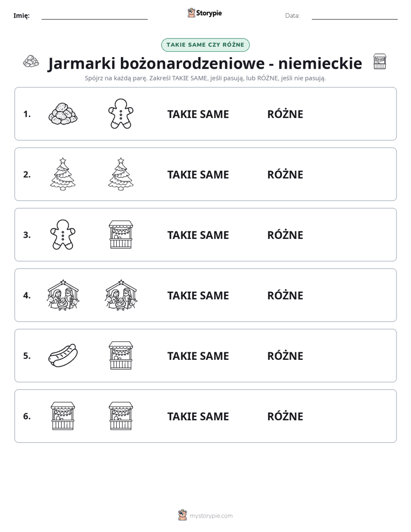
Task: Select the hot dog icon in row 5
Action: point(63,355)
